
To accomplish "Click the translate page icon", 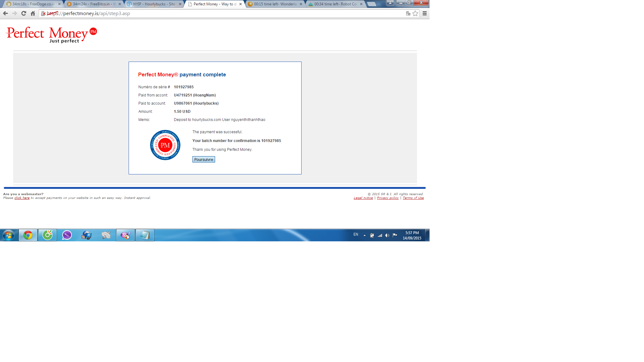I will pos(408,13).
